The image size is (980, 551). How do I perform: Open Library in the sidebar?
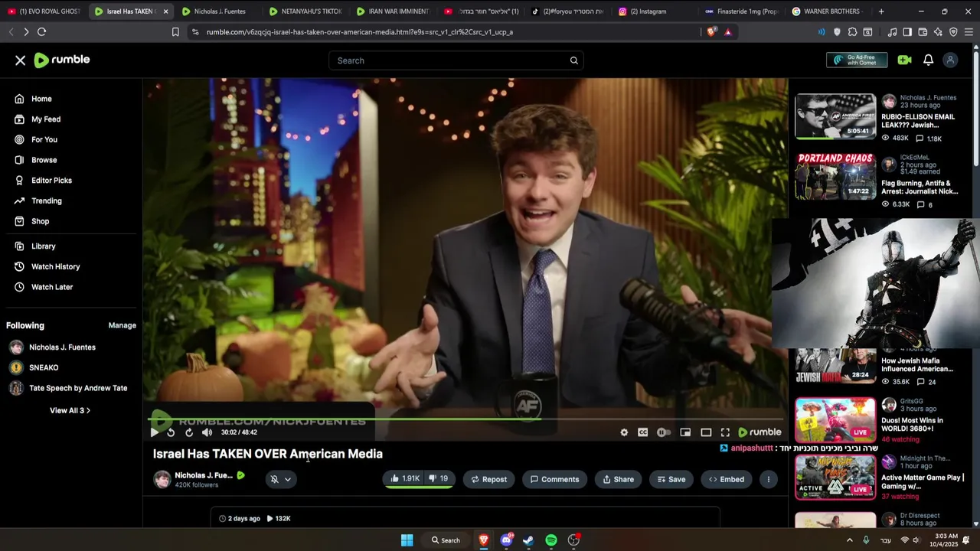pyautogui.click(x=43, y=246)
